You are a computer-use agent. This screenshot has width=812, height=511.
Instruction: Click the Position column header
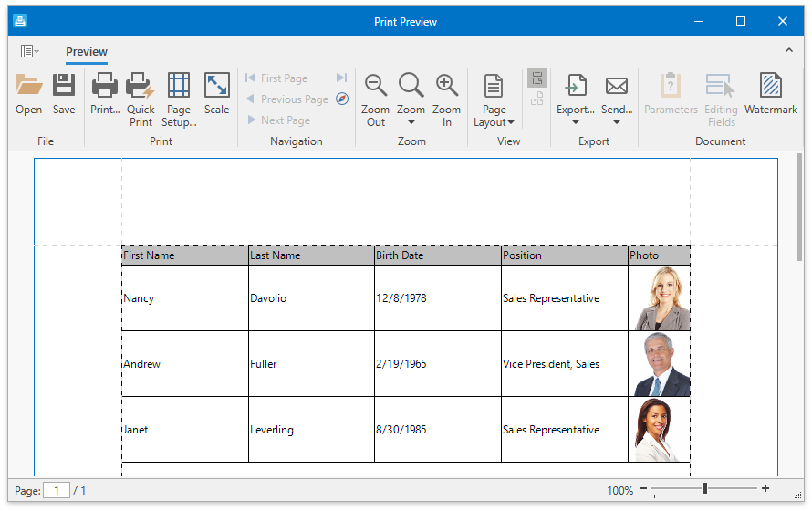click(x=565, y=255)
